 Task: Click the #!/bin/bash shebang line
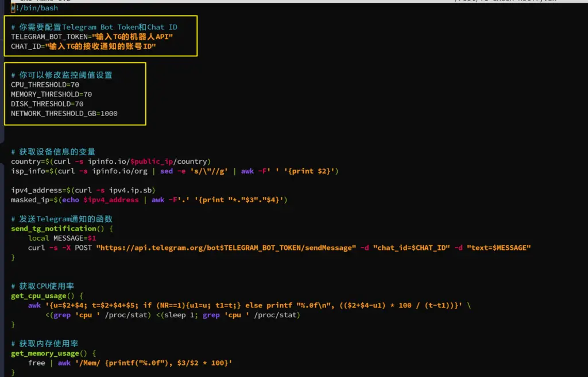click(x=34, y=8)
